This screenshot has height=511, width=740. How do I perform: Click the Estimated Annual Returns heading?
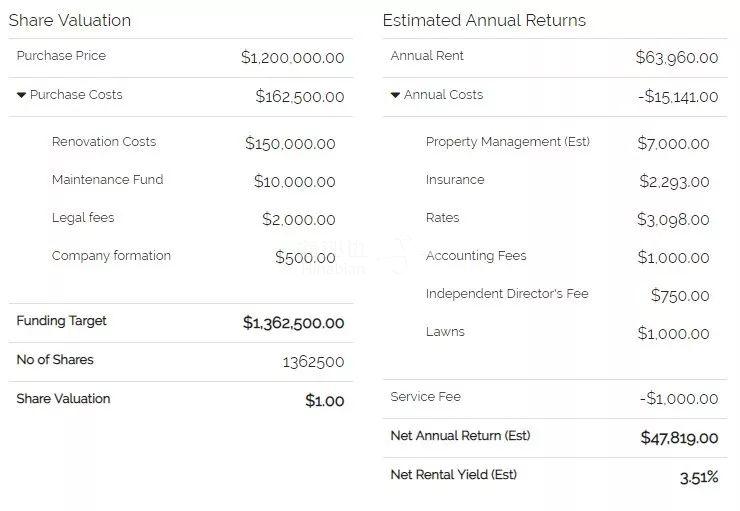pyautogui.click(x=484, y=20)
